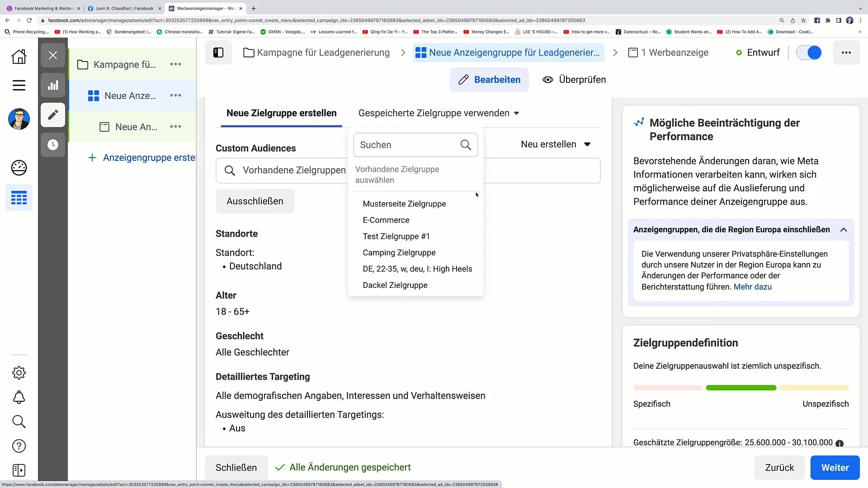868x488 pixels.
Task: Click the Weiter button
Action: tap(835, 468)
